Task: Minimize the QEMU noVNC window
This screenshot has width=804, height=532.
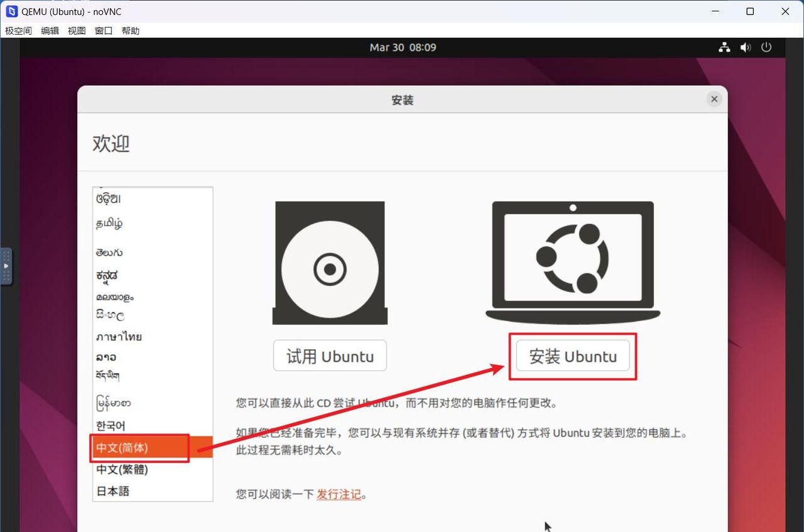Action: pos(715,11)
